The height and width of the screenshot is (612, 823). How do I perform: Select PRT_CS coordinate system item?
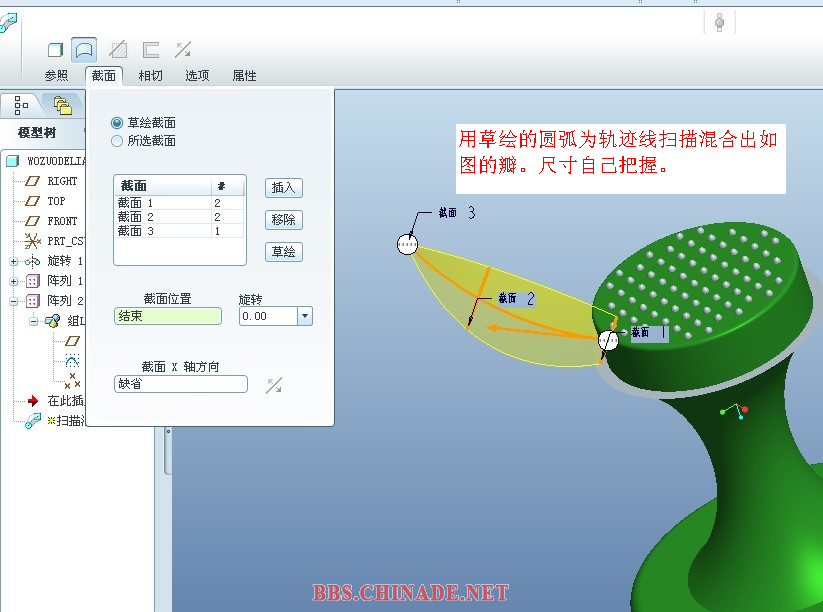point(54,241)
